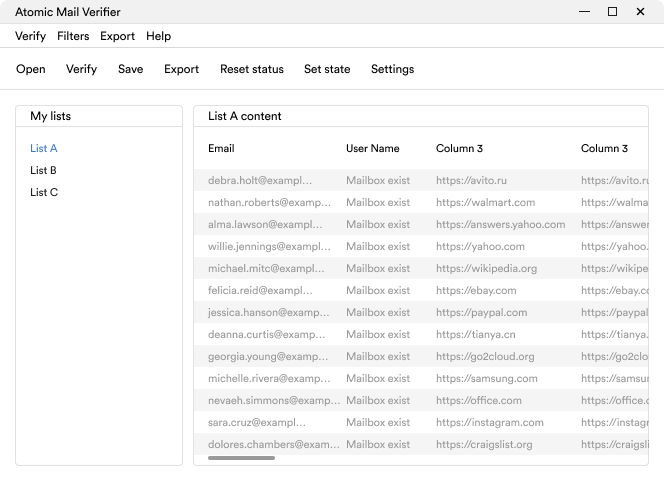
Task: Click Save in the toolbar
Action: coord(130,69)
